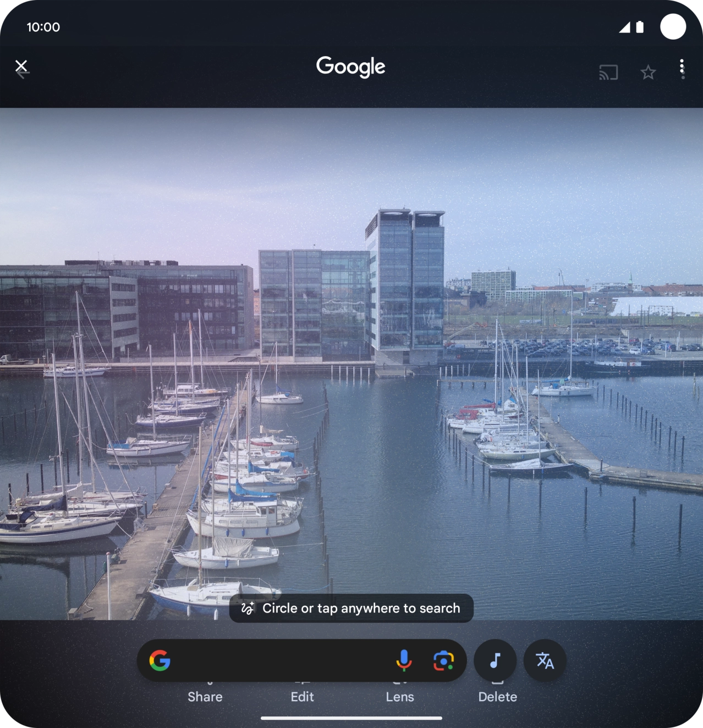The width and height of the screenshot is (703, 728).
Task: Tap inside the Google search bar
Action: pos(275,661)
